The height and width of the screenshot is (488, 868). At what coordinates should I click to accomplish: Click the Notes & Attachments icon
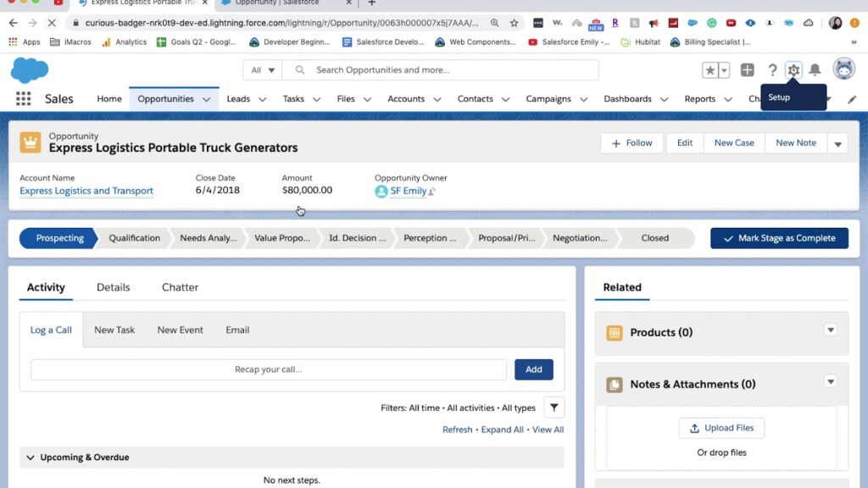point(615,385)
